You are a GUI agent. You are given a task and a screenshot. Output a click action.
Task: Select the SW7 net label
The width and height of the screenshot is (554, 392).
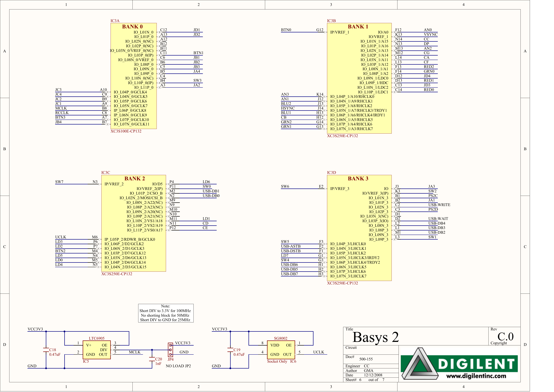coord(59,182)
